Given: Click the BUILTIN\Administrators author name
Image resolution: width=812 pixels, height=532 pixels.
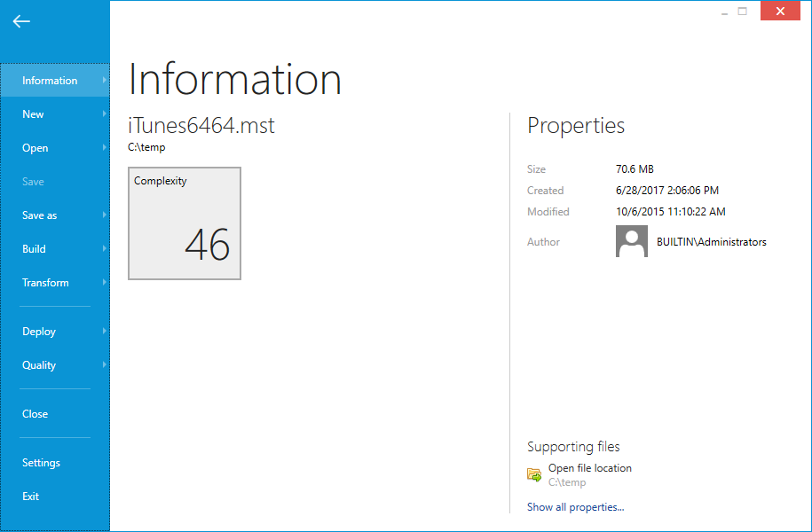Looking at the screenshot, I should [x=711, y=242].
